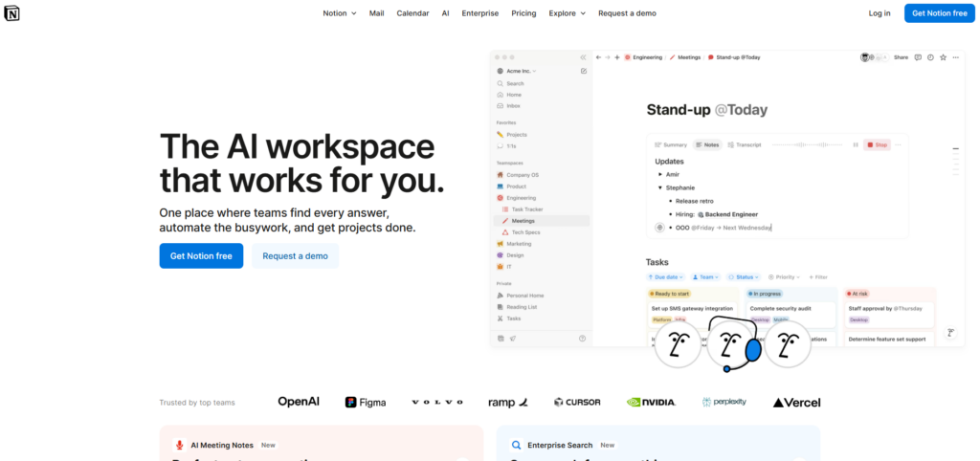This screenshot has width=980, height=461.
Task: Select the Summary tab
Action: click(x=671, y=144)
